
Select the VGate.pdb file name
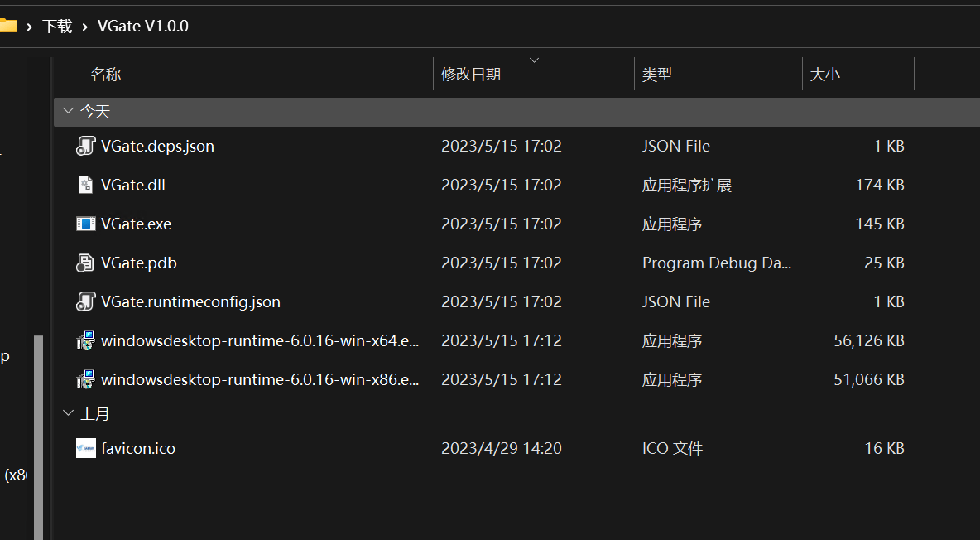click(139, 263)
